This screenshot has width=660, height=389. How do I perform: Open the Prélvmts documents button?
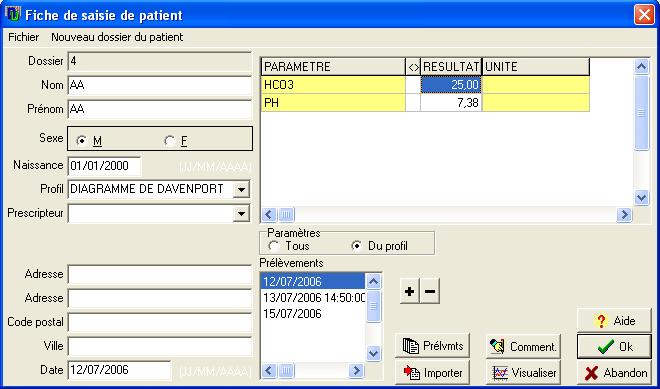point(432,346)
